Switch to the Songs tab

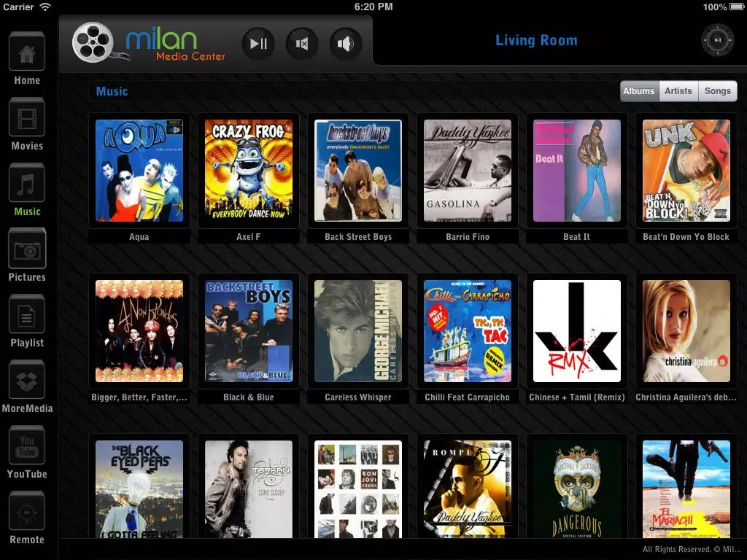point(718,91)
